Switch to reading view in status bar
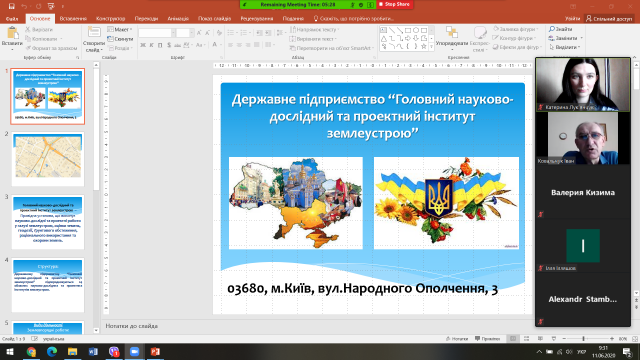This screenshot has height=360, width=640. pos(540,339)
